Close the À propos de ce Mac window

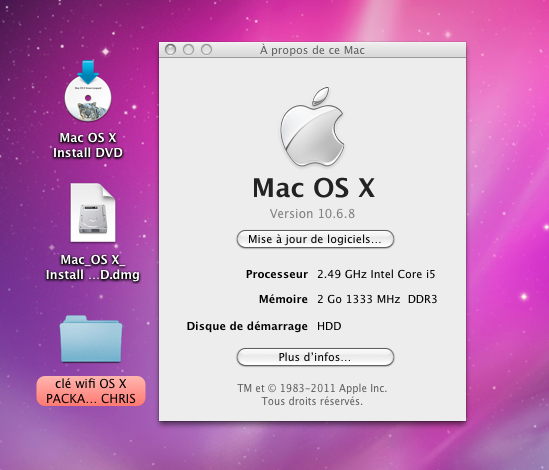pyautogui.click(x=171, y=50)
